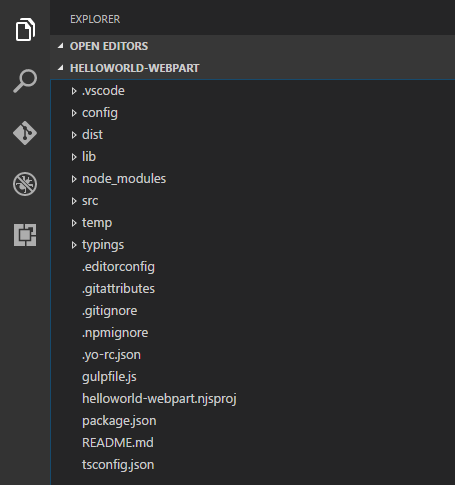Select the config folder name
This screenshot has height=485, width=455.
pyautogui.click(x=100, y=113)
